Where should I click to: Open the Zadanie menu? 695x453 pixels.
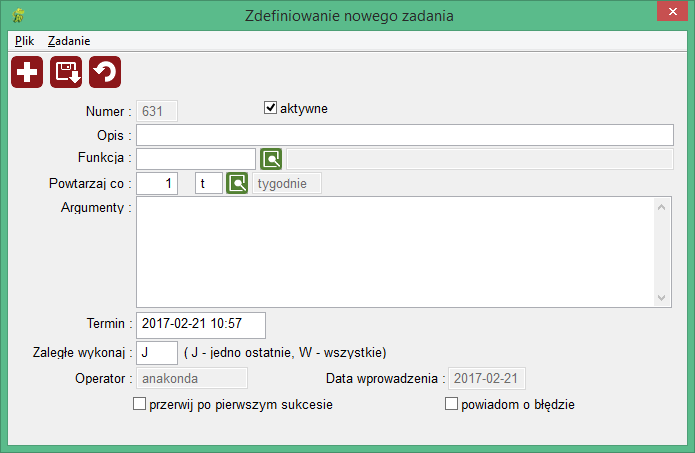pyautogui.click(x=69, y=41)
